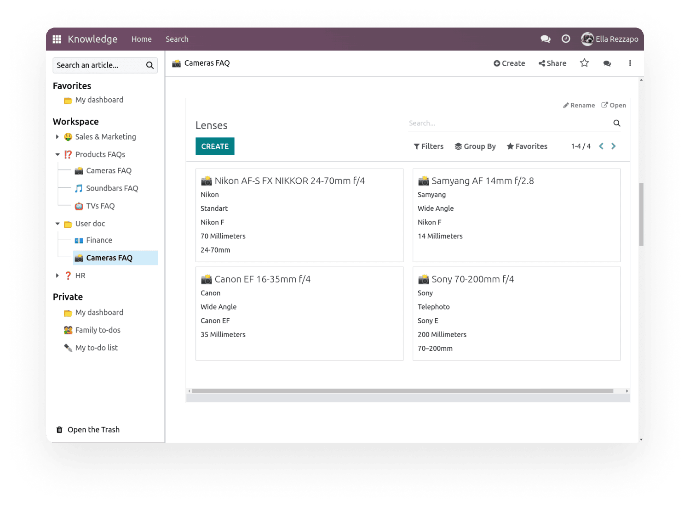
Task: Open the Group By dropdown
Action: (475, 146)
